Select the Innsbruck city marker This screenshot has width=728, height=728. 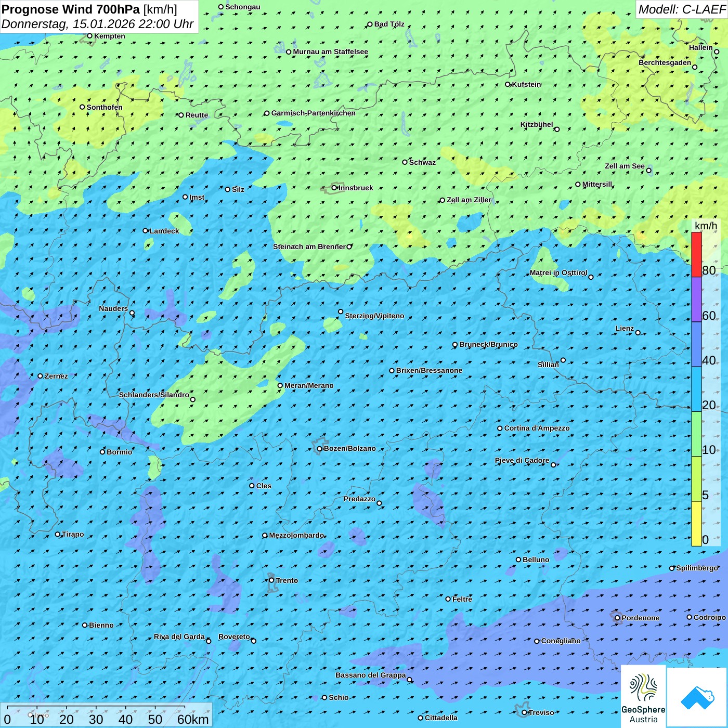(x=334, y=188)
